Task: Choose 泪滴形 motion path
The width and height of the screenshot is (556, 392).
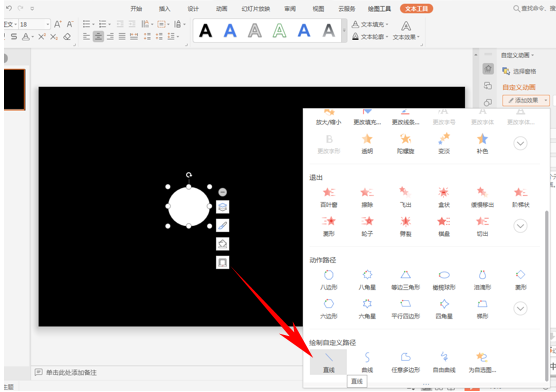Action: click(x=482, y=280)
